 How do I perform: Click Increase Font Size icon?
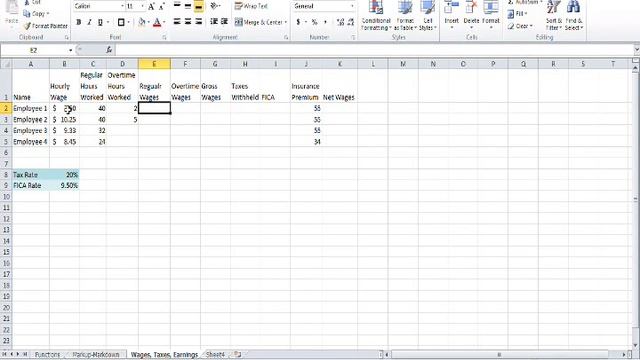tap(151, 7)
